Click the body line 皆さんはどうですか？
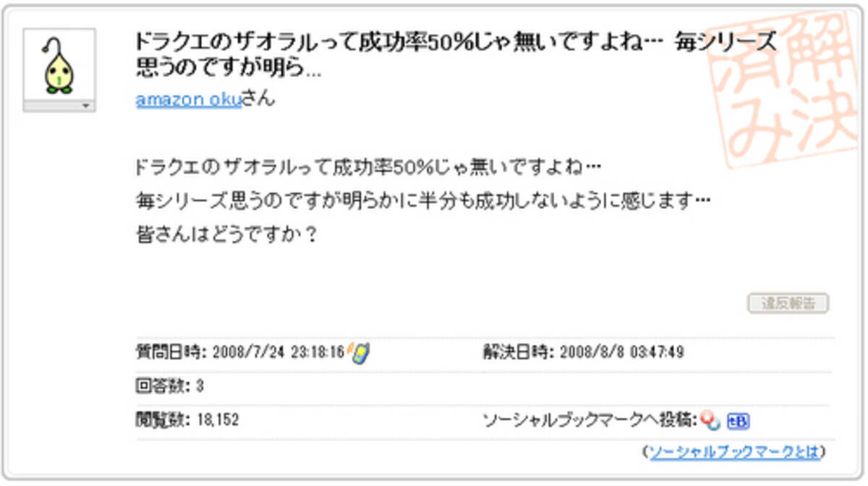 pyautogui.click(x=227, y=235)
